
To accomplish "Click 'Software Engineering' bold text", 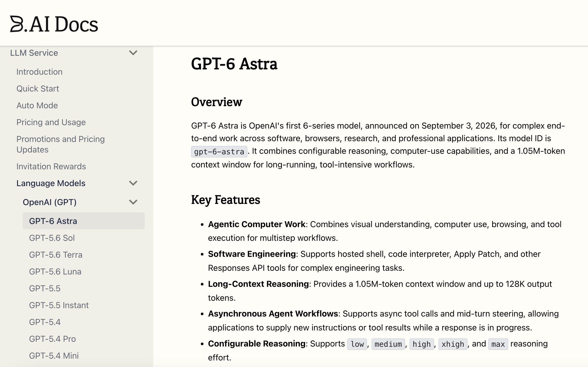I will pyautogui.click(x=252, y=254).
